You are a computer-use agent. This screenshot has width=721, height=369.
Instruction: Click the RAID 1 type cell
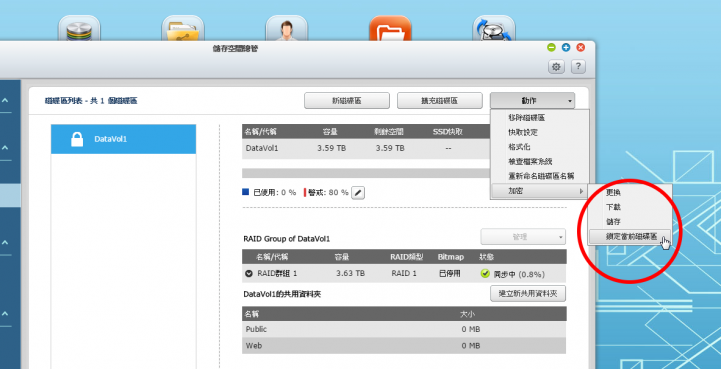pyautogui.click(x=404, y=274)
